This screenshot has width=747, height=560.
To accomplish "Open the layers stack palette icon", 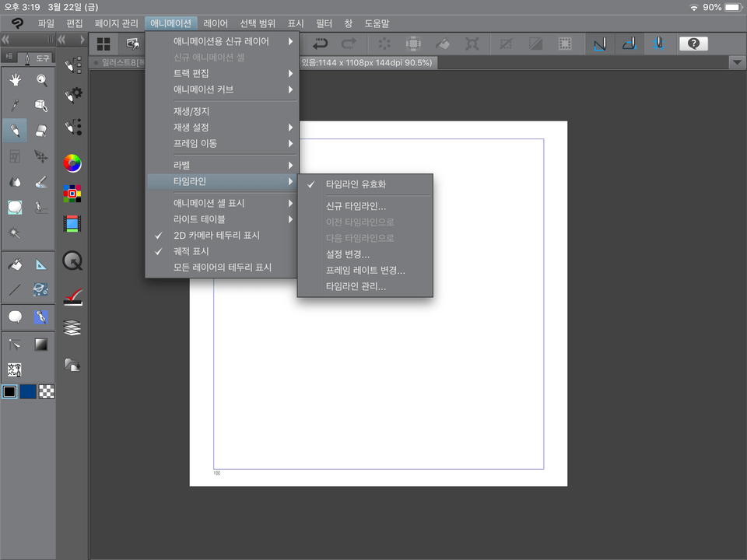I will (x=72, y=327).
